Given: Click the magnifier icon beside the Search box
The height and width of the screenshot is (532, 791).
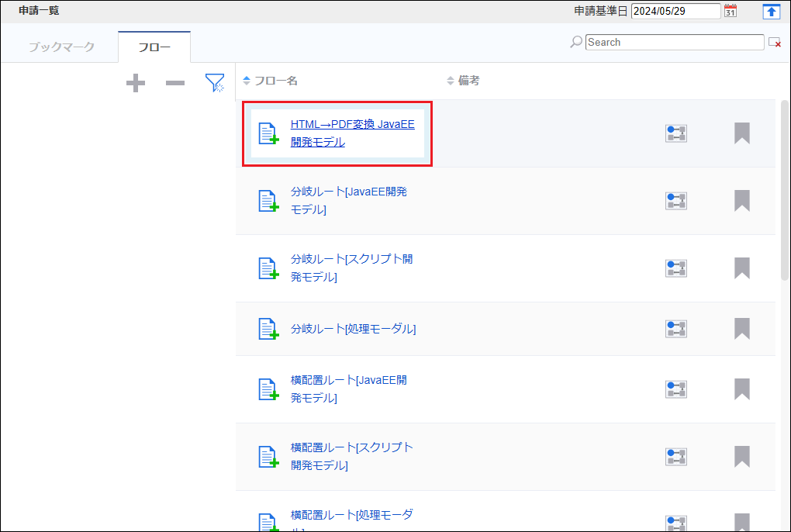Looking at the screenshot, I should pyautogui.click(x=576, y=43).
